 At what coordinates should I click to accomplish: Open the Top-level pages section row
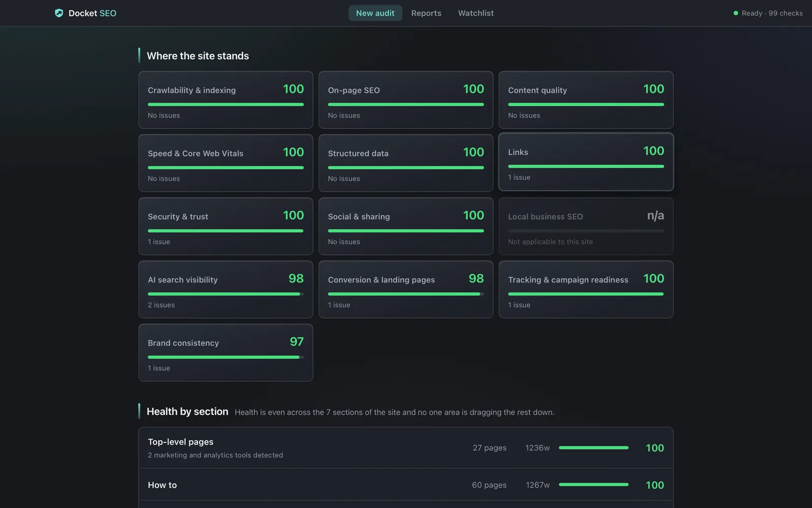point(406,448)
